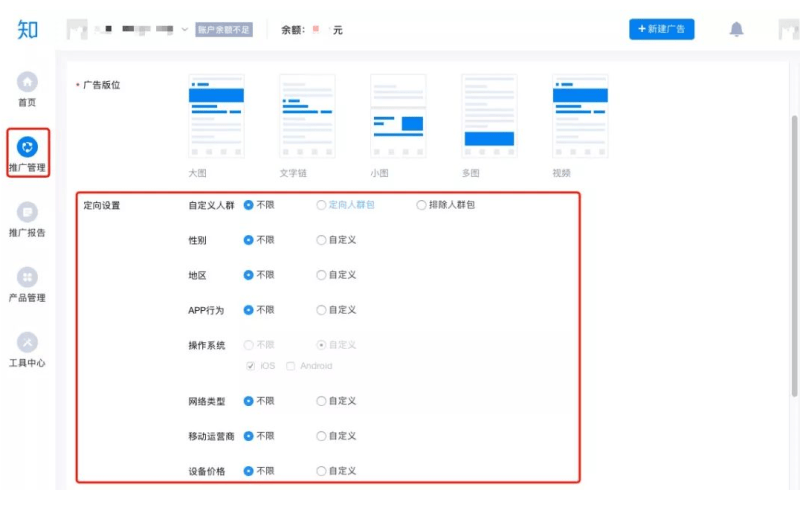Select 不限 for APP行为

[x=248, y=310]
